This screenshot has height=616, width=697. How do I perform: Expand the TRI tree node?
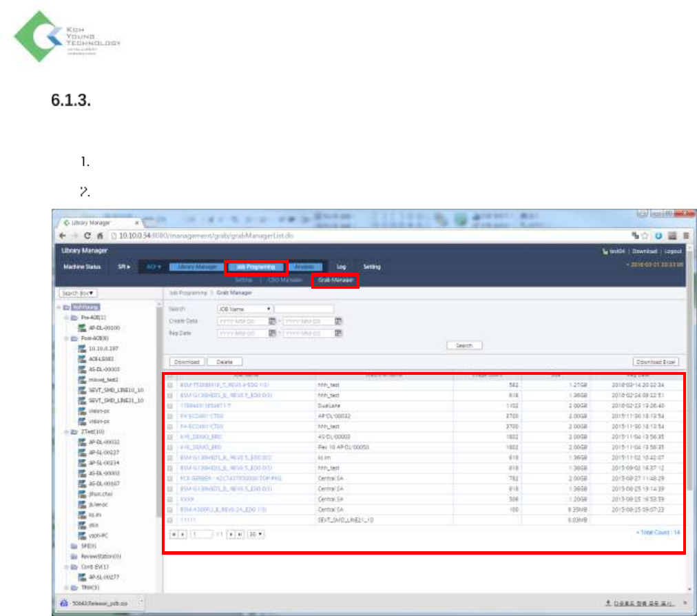[67, 588]
